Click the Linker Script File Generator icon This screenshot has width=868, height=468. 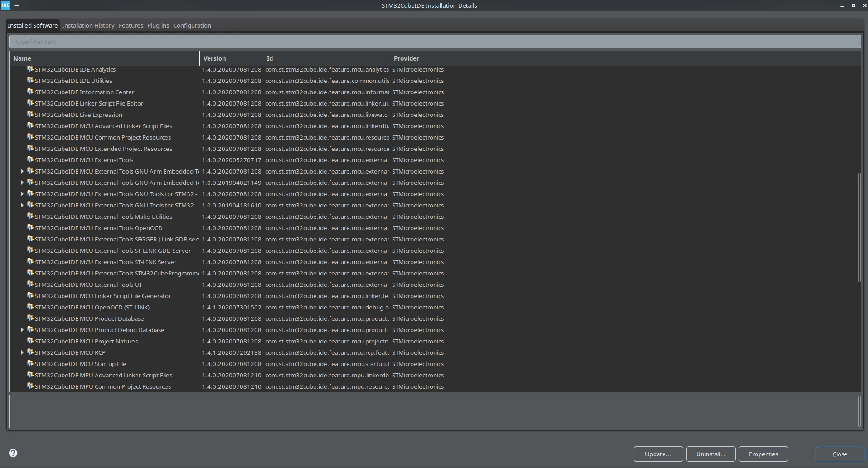coord(30,296)
